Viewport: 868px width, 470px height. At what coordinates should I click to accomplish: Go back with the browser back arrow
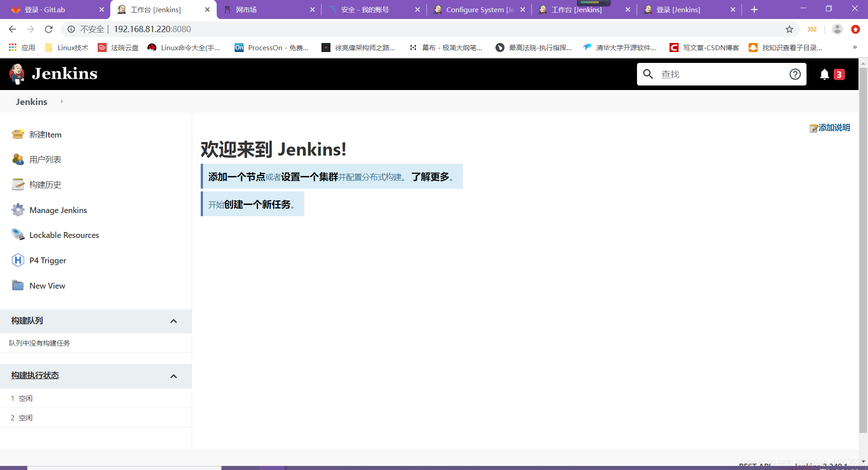coord(12,29)
